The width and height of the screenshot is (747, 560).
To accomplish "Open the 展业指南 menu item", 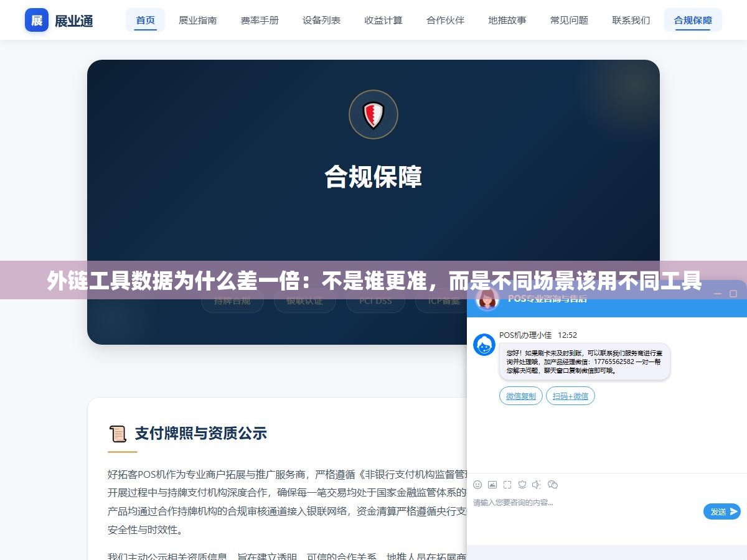I will tap(198, 20).
